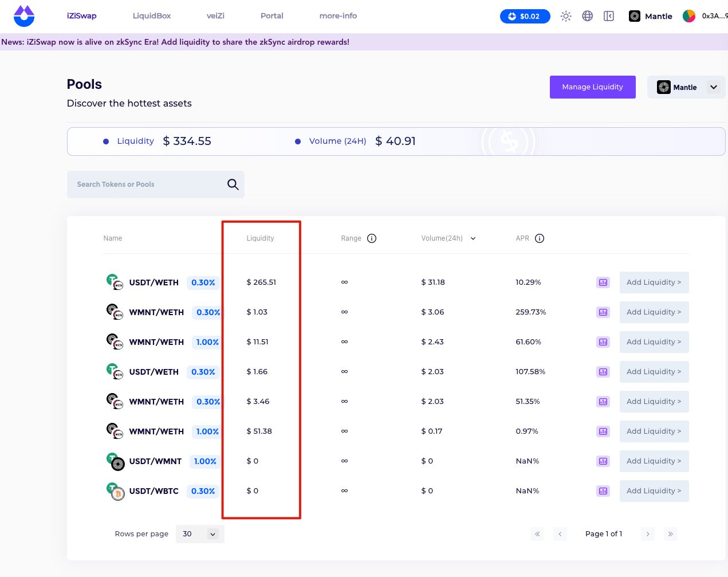Open chart icon for USDT/WMNT pool
728x577 pixels.
point(603,461)
